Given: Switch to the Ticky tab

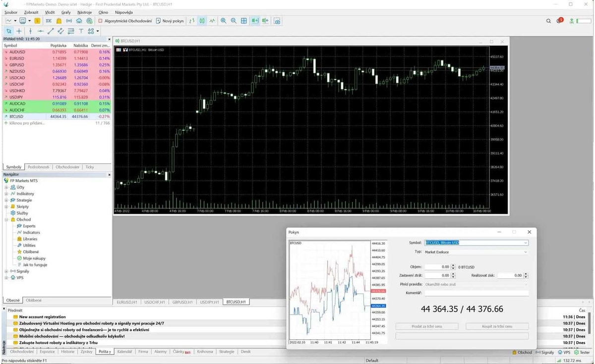Looking at the screenshot, I should (x=90, y=167).
